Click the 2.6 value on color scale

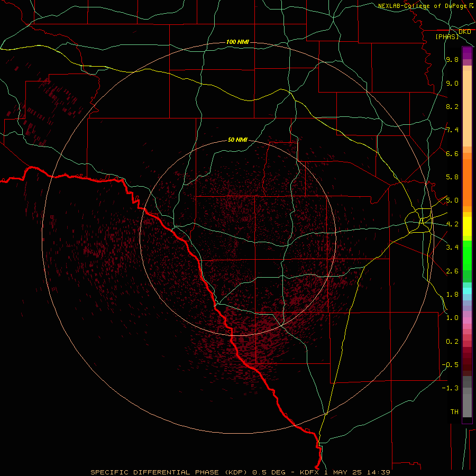pyautogui.click(x=452, y=271)
